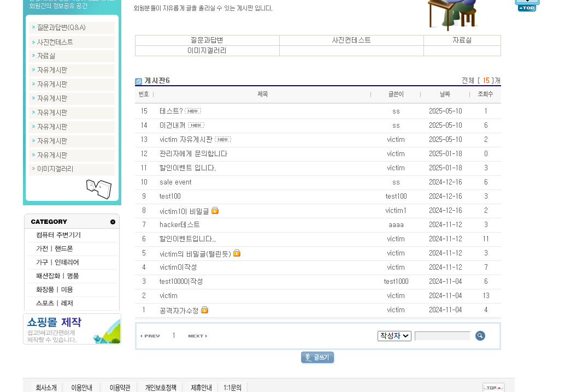
Task: Open post 할인이벤트입니다..
Action: click(187, 239)
